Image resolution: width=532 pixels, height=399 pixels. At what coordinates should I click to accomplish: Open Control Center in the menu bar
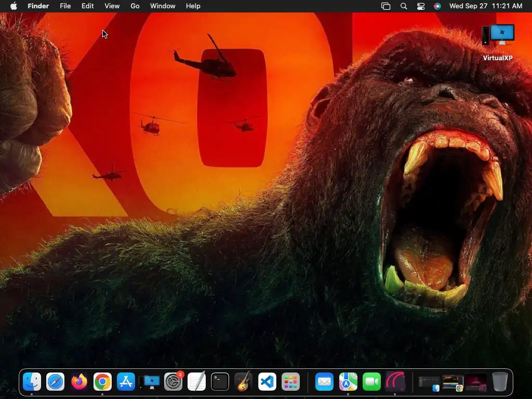click(x=421, y=6)
